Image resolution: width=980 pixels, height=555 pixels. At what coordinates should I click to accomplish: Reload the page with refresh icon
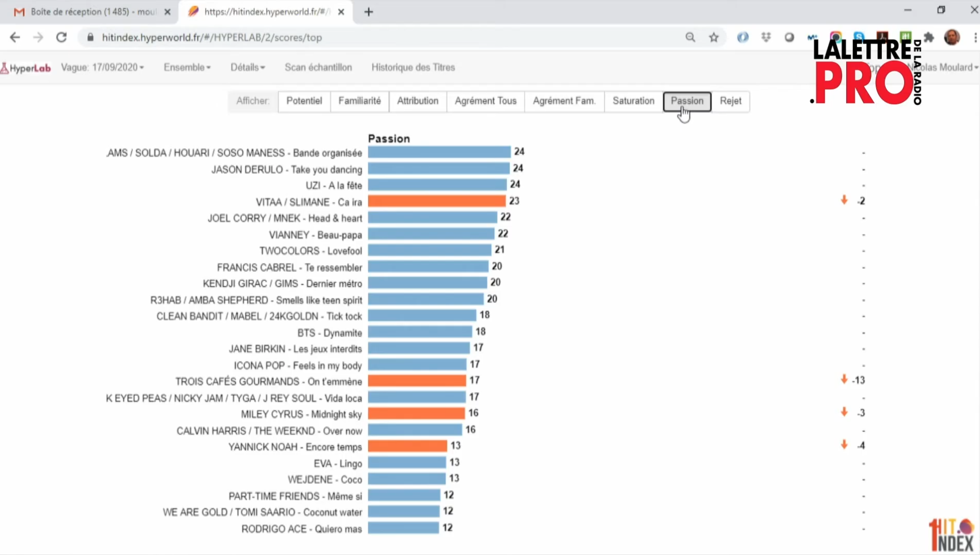[x=61, y=37]
